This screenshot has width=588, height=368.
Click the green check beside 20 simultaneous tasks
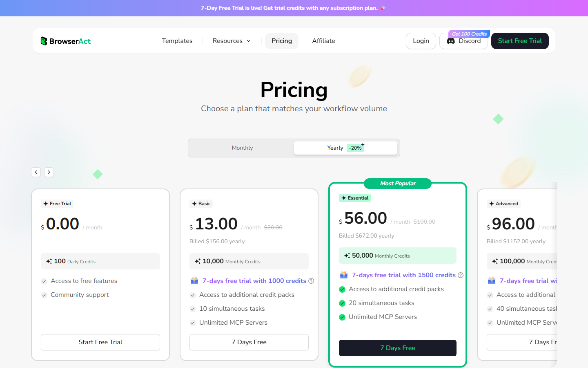[x=342, y=303]
